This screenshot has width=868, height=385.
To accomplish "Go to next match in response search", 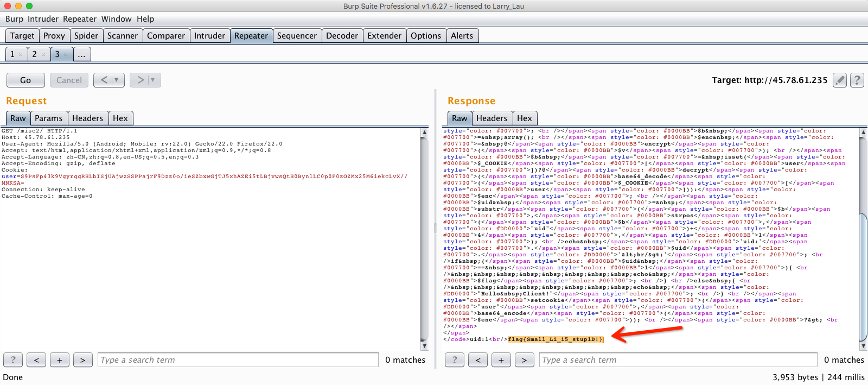I will [524, 359].
